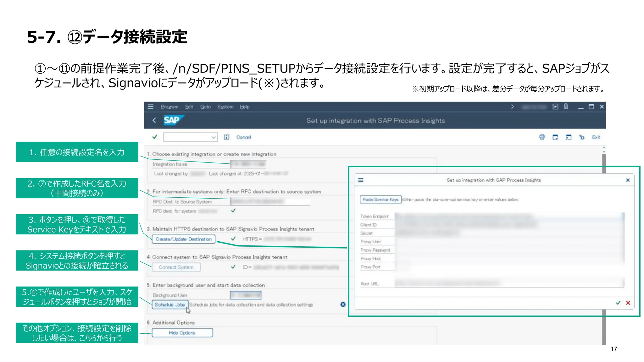Screen dimensions: 644x362
Task: Click the SAP logo
Action: (x=173, y=120)
